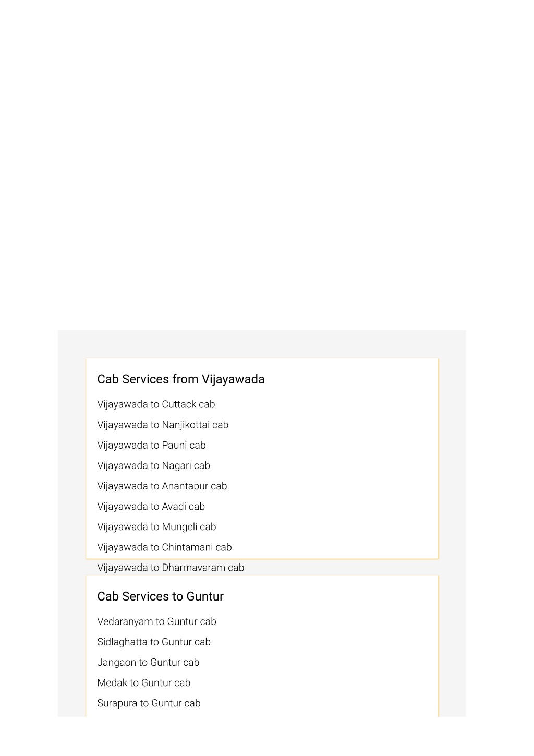
Task: Open Vijayawada to Nanjikottai cab link
Action: (x=163, y=425)
